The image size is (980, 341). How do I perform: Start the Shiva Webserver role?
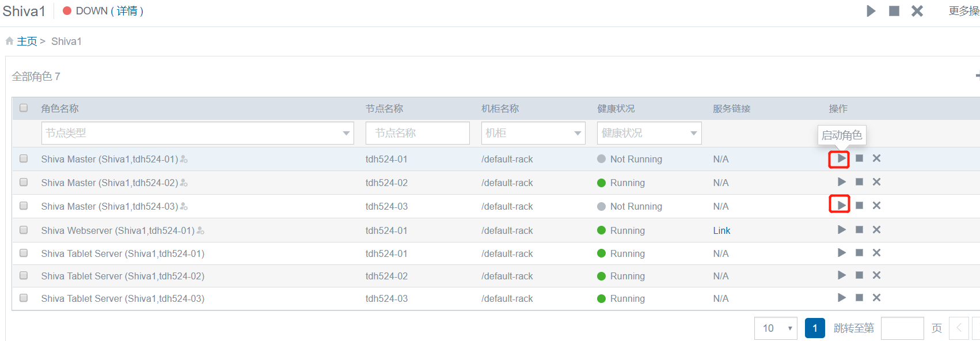point(841,230)
